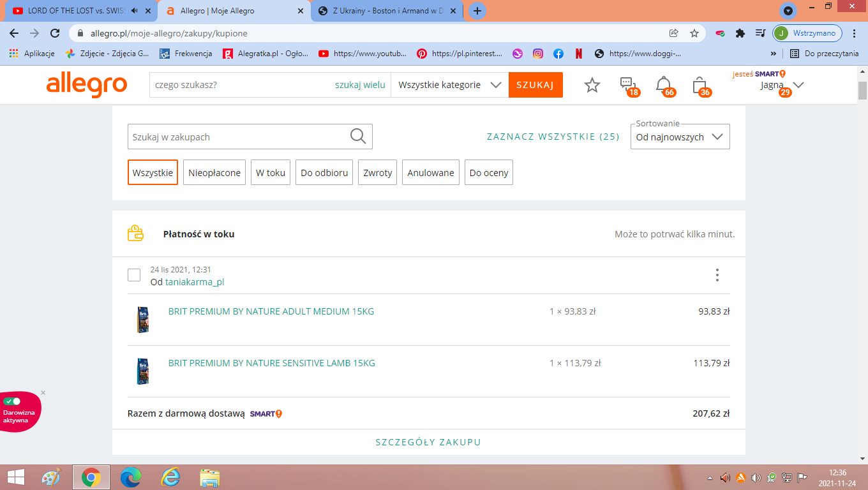The width and height of the screenshot is (868, 490).
Task: Open the Sortowanie Od najnowszych dropdown
Action: (680, 137)
